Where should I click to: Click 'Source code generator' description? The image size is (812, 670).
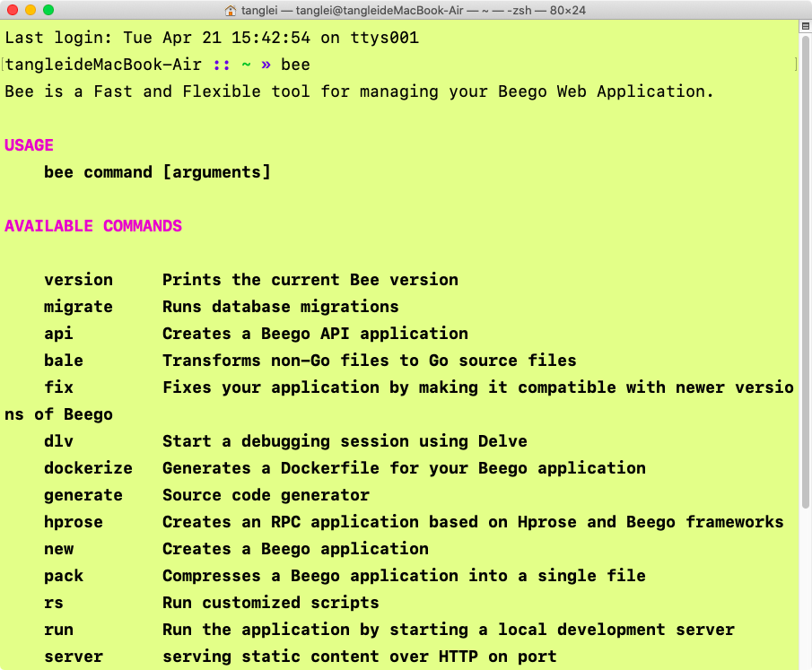tap(266, 495)
